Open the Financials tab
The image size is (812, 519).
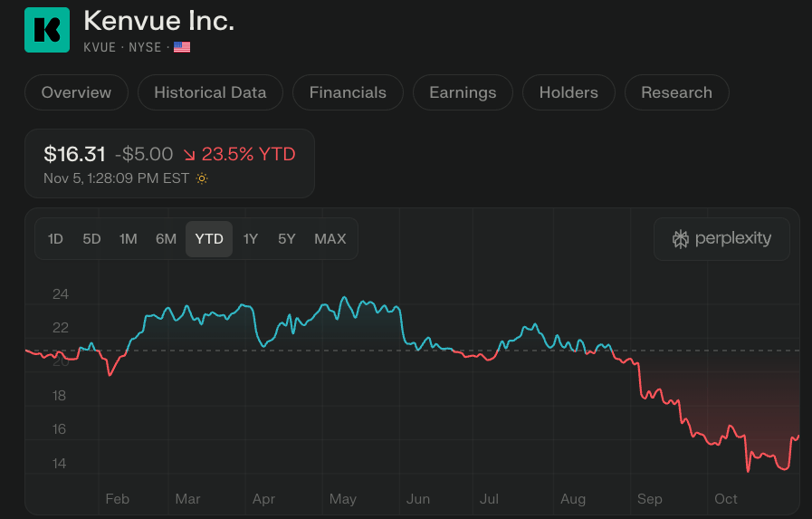coord(348,92)
